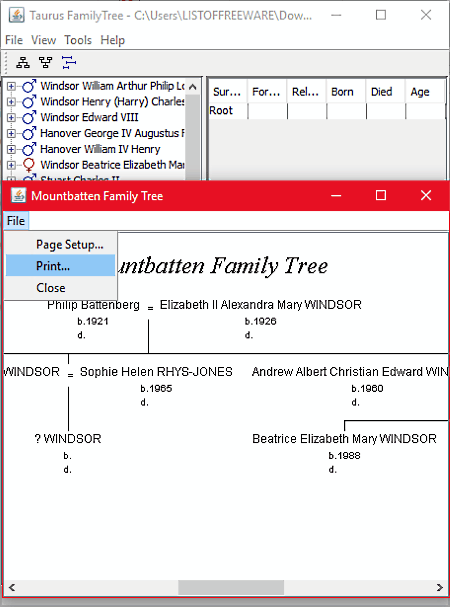Maximize the Mountbatten Family Tree window
Screen dimensions: 450x607
tap(381, 195)
